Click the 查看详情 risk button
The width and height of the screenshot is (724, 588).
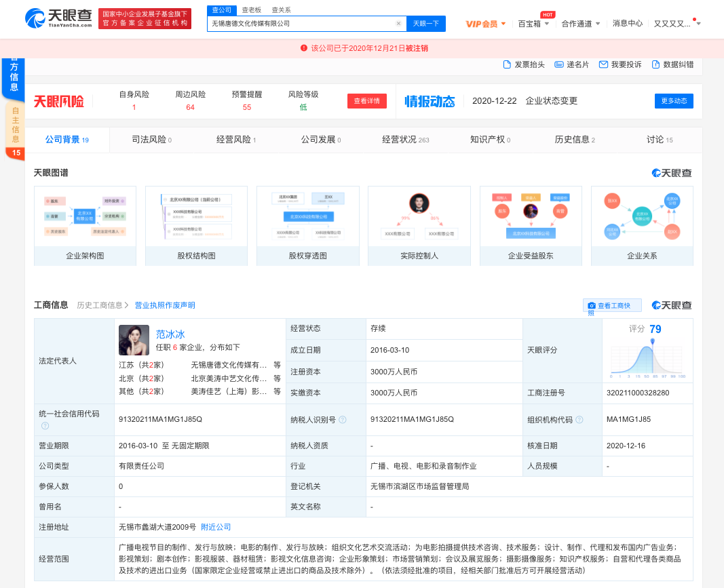coord(366,100)
